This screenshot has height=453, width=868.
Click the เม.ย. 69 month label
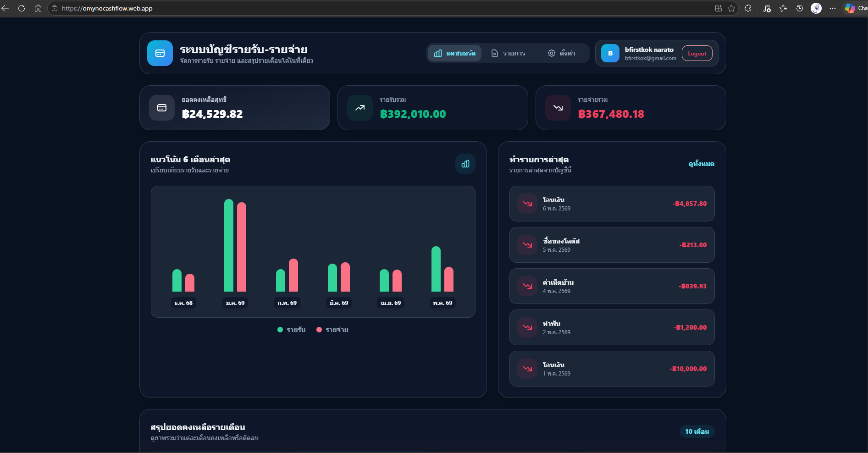point(391,303)
